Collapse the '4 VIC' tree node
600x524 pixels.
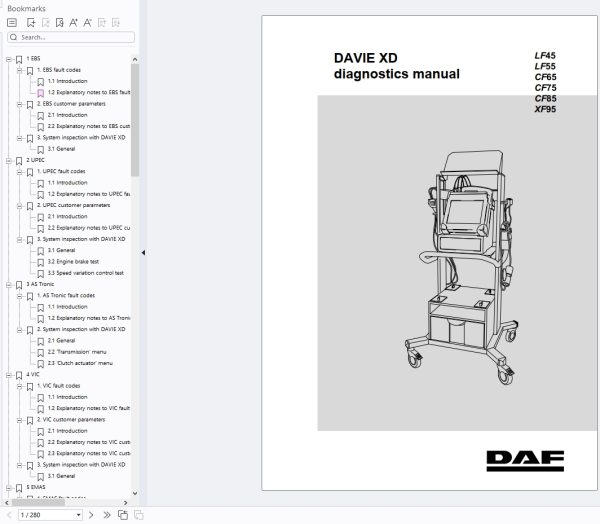[x=8, y=375]
